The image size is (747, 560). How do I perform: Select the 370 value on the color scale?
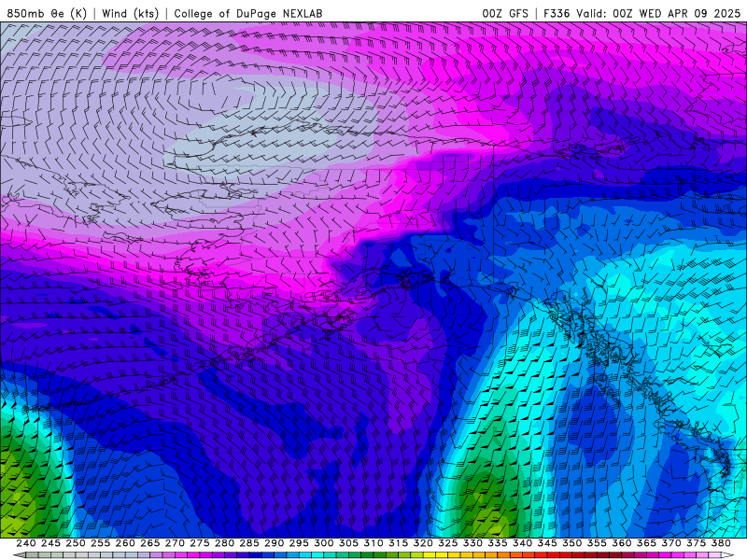tap(671, 543)
